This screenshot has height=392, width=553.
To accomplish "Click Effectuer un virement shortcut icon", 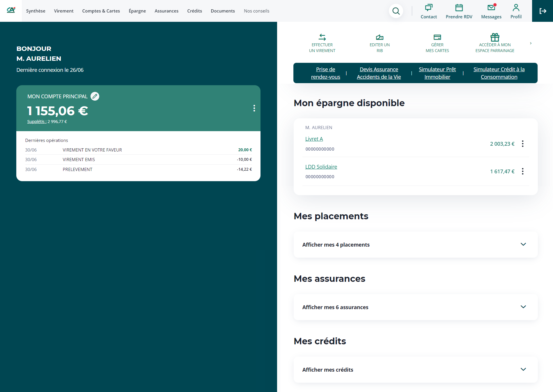I will tap(322, 37).
